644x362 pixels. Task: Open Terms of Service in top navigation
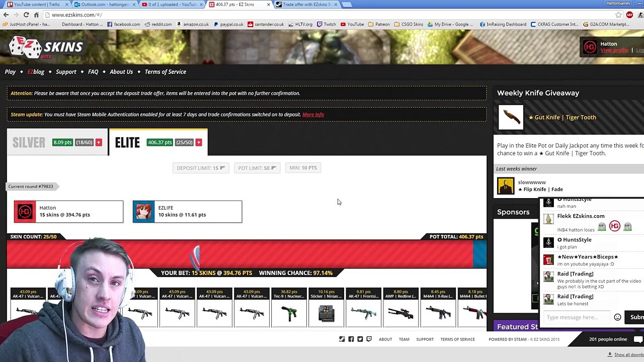pos(166,72)
